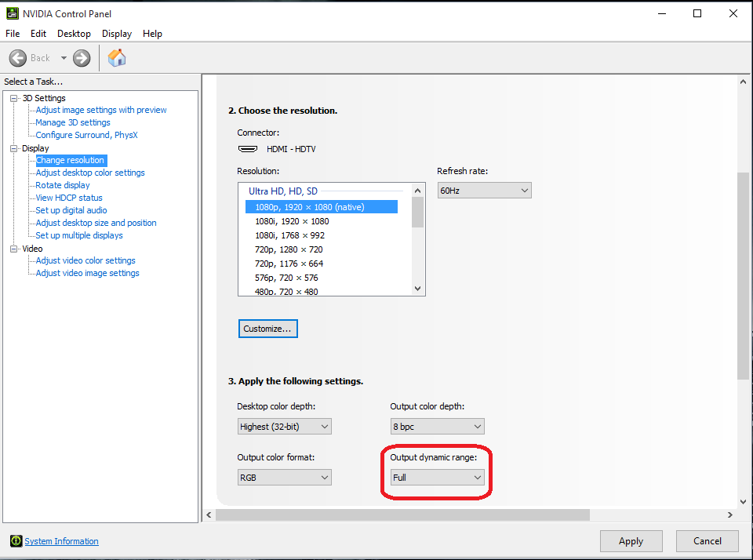
Task: Select Change resolution task
Action: (x=70, y=161)
